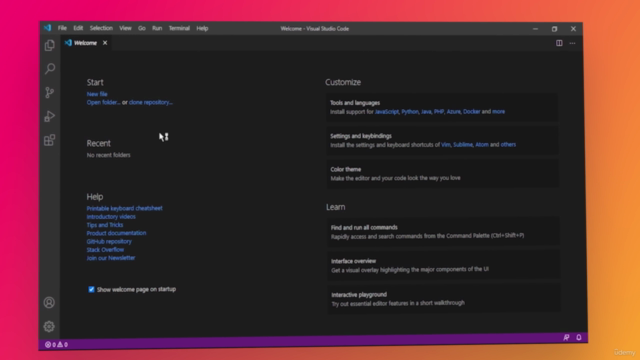
Task: Click the Open folder link
Action: pos(103,102)
